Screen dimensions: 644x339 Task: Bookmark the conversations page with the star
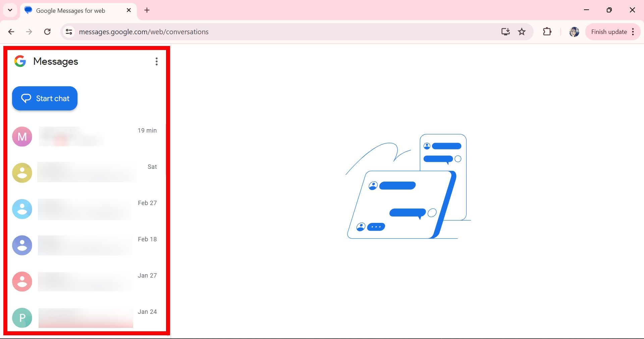click(x=522, y=32)
